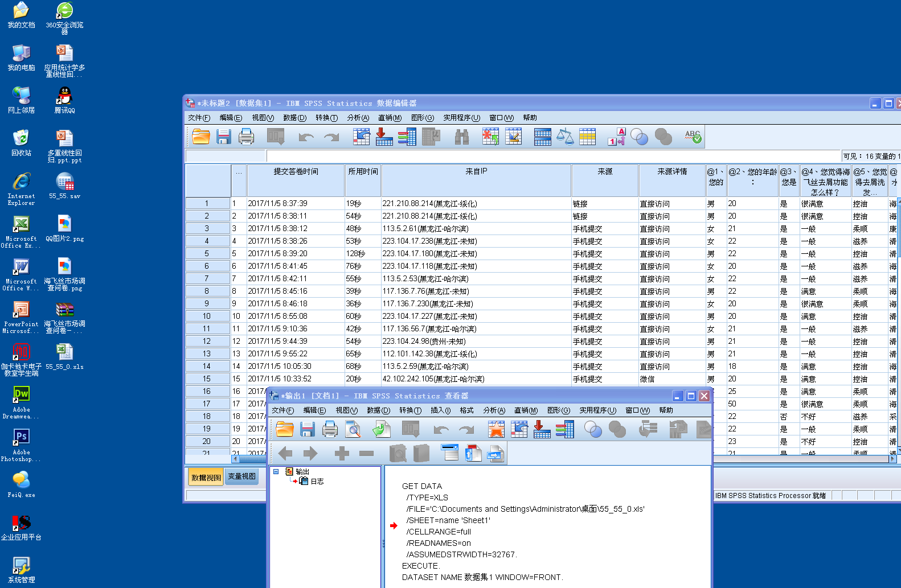The image size is (901, 588).
Task: Select 所用时间 column header
Action: (363, 181)
